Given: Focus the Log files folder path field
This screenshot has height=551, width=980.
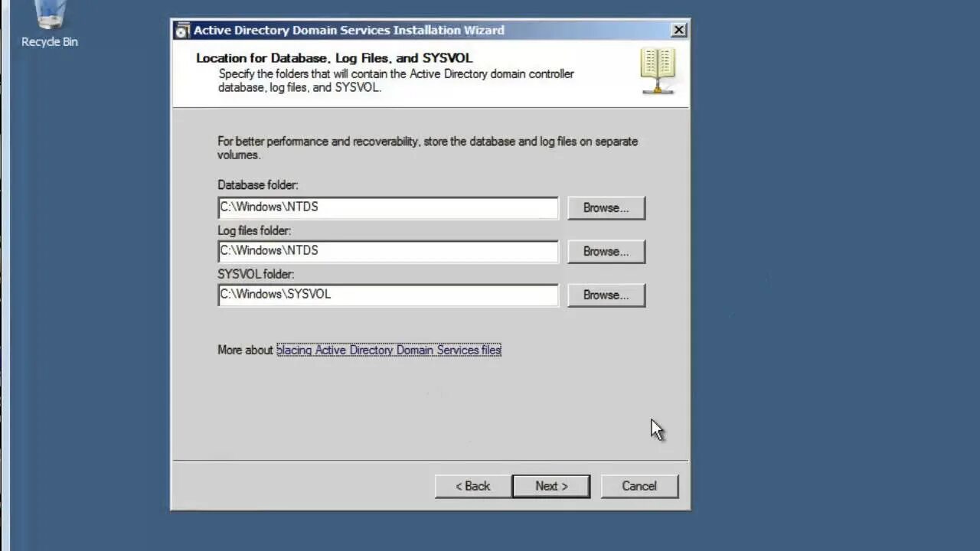Looking at the screenshot, I should 388,251.
